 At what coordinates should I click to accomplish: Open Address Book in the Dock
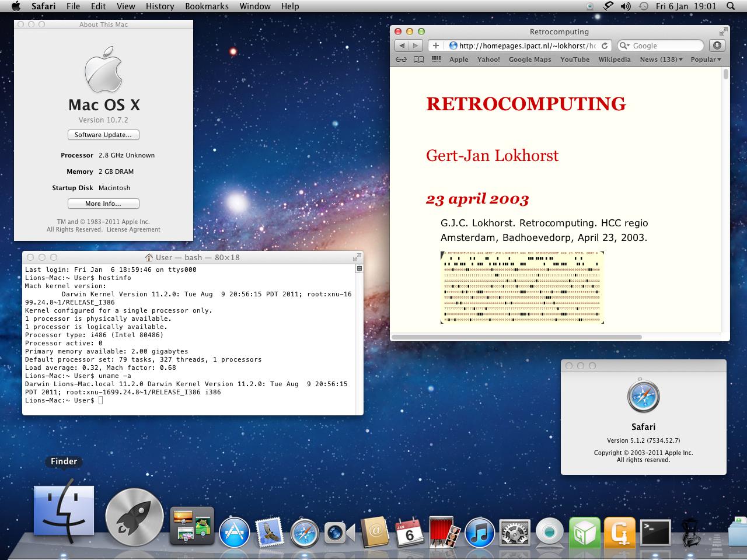(375, 532)
